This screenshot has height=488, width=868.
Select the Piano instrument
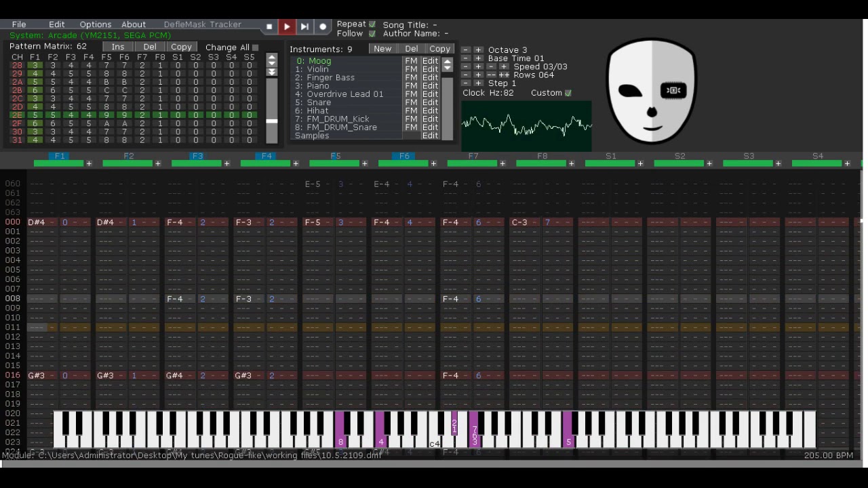pyautogui.click(x=347, y=86)
